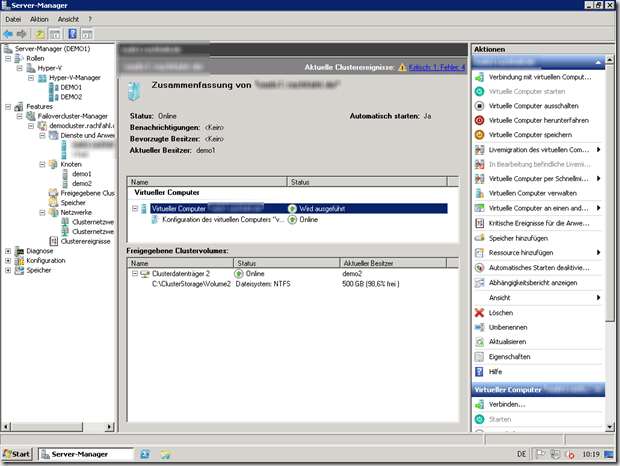Click the Start button
The width and height of the screenshot is (620, 466).
(x=17, y=454)
